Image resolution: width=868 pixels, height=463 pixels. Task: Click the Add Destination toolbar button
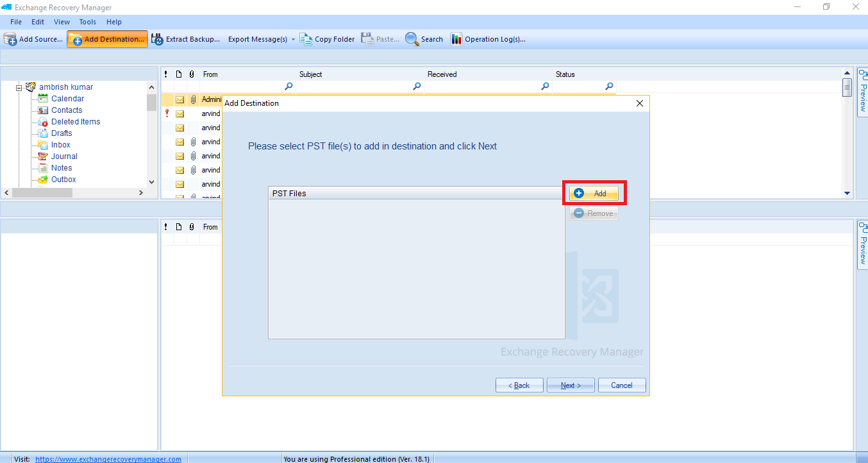tap(107, 39)
